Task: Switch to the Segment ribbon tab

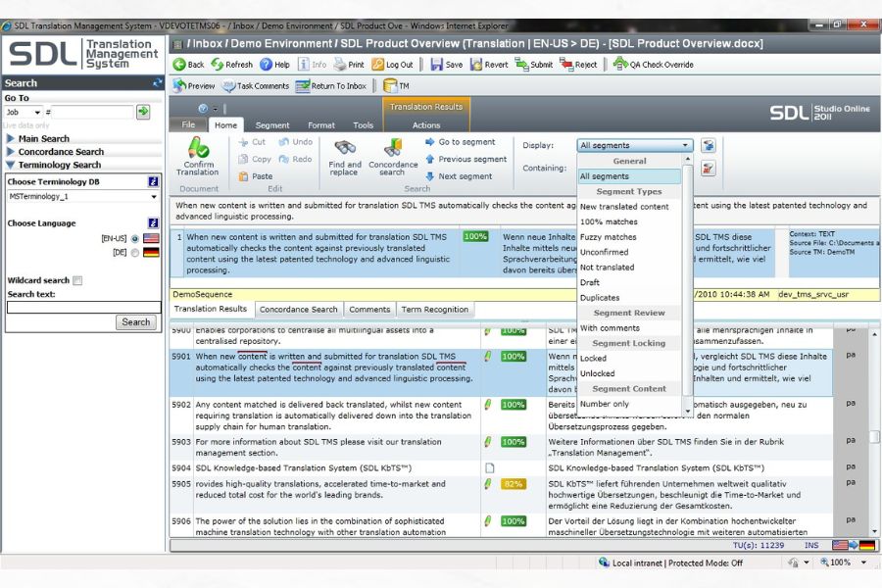Action: click(x=272, y=125)
